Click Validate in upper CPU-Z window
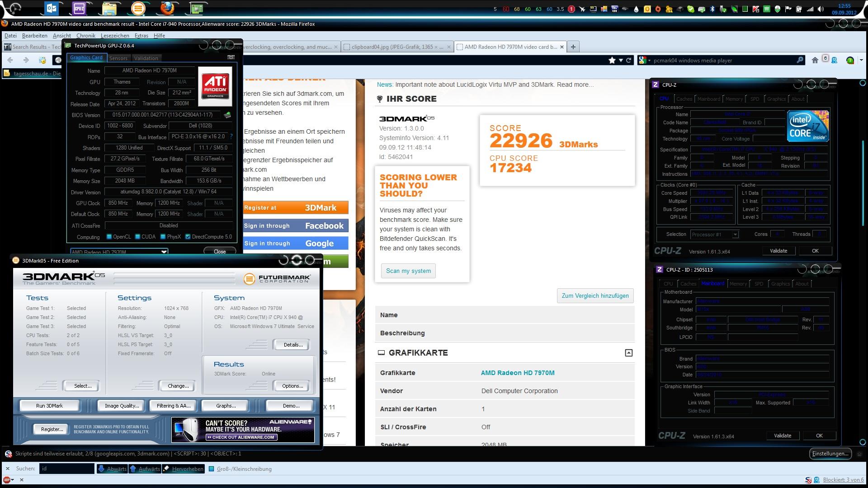Screen dimensions: 868x488 (778, 251)
